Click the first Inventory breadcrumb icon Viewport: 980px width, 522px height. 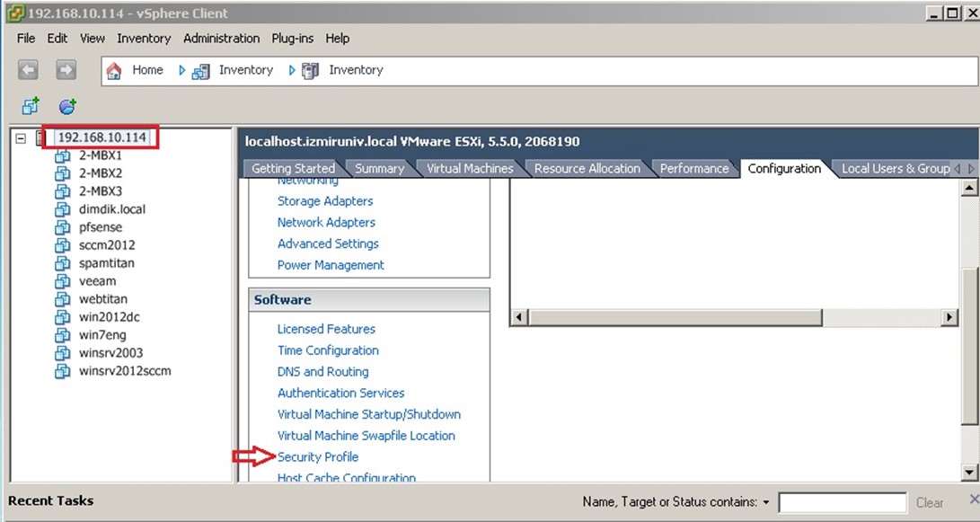pos(200,71)
